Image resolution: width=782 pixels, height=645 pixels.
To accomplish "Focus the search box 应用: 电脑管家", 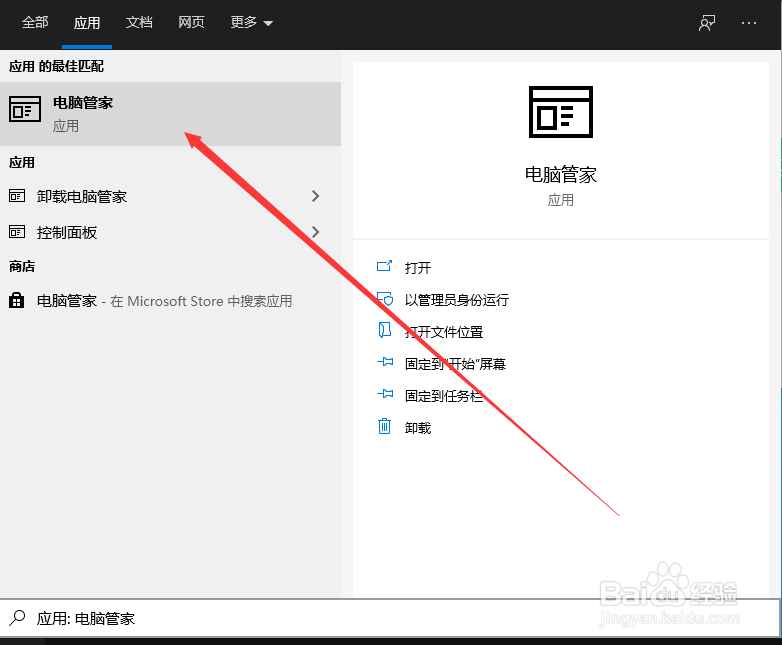I will (x=391, y=618).
